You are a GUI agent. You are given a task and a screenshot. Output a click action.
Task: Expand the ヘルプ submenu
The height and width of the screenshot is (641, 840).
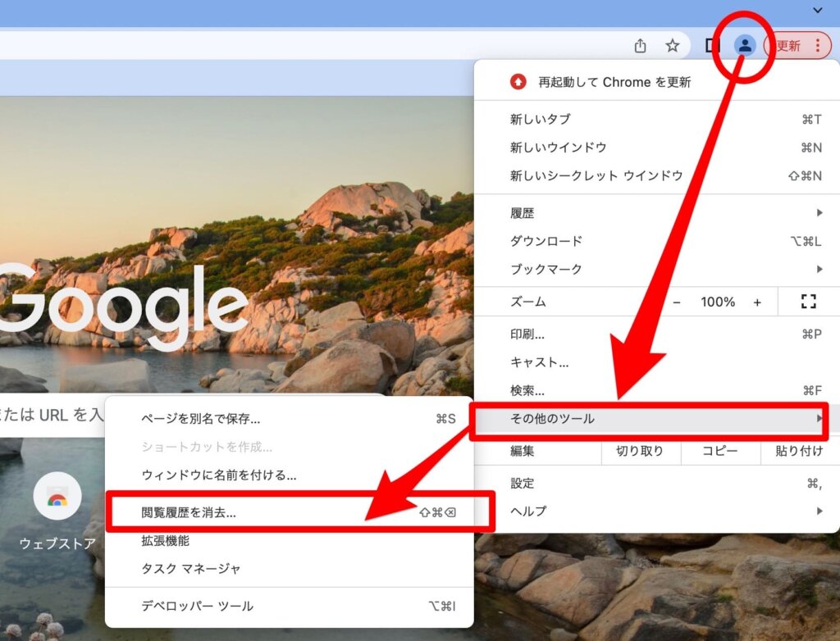657,511
